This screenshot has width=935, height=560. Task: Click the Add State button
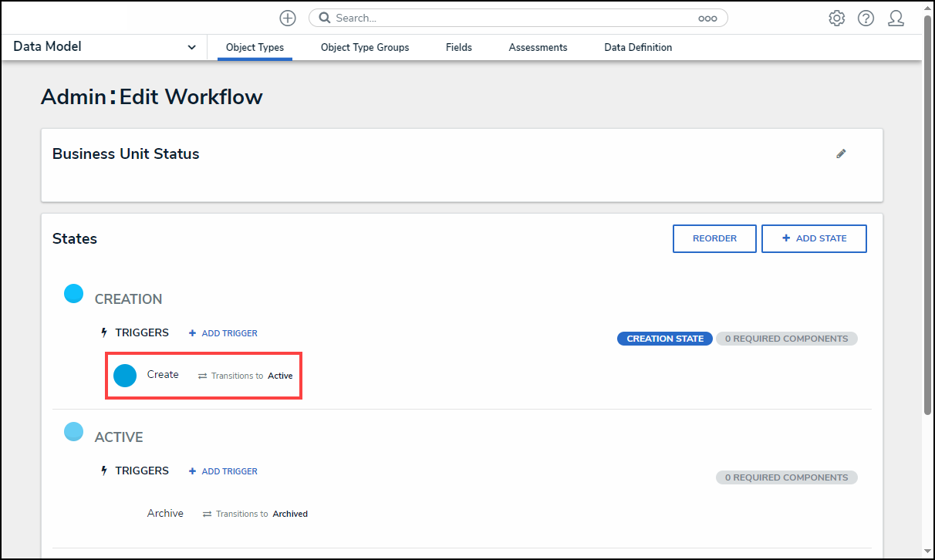[814, 238]
